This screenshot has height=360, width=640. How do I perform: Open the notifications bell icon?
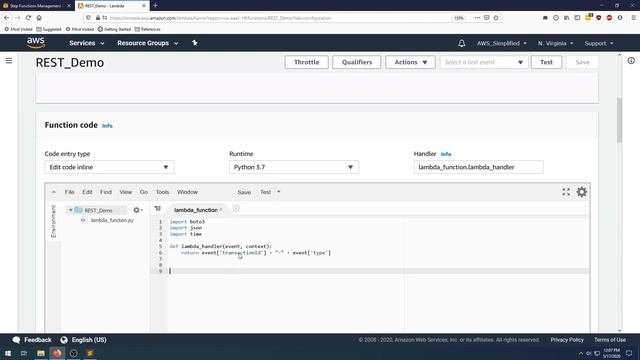(x=462, y=43)
